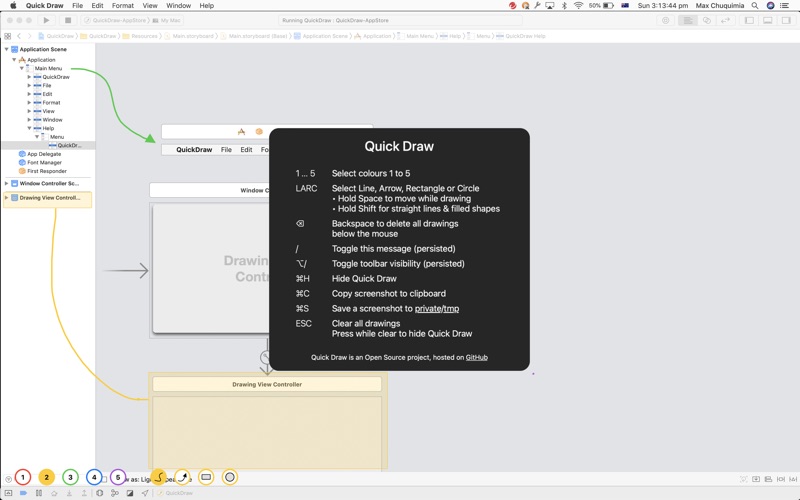Select the Arrow drawing tool
Image resolution: width=800 pixels, height=500 pixels.
click(183, 477)
